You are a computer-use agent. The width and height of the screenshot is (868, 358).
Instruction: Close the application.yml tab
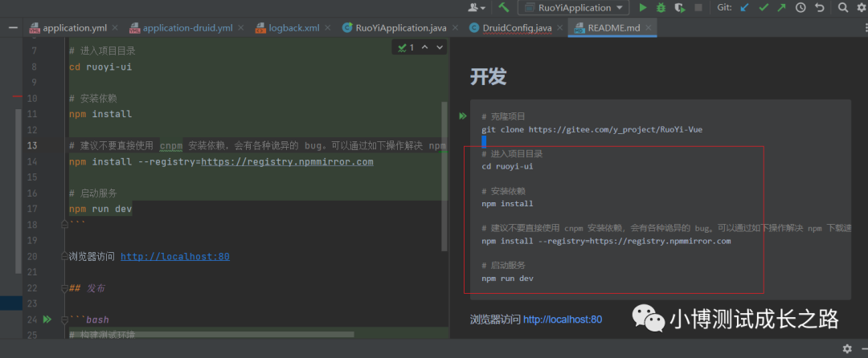[x=115, y=27]
